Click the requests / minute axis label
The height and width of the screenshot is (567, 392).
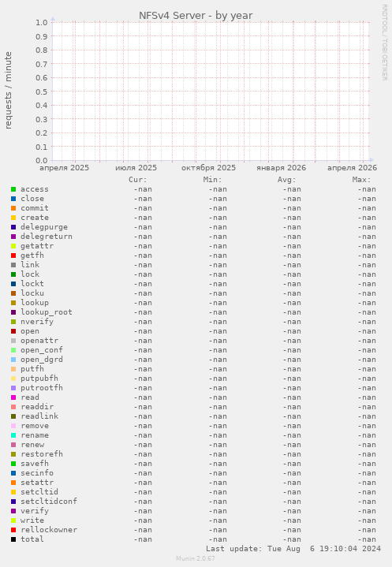[9, 91]
